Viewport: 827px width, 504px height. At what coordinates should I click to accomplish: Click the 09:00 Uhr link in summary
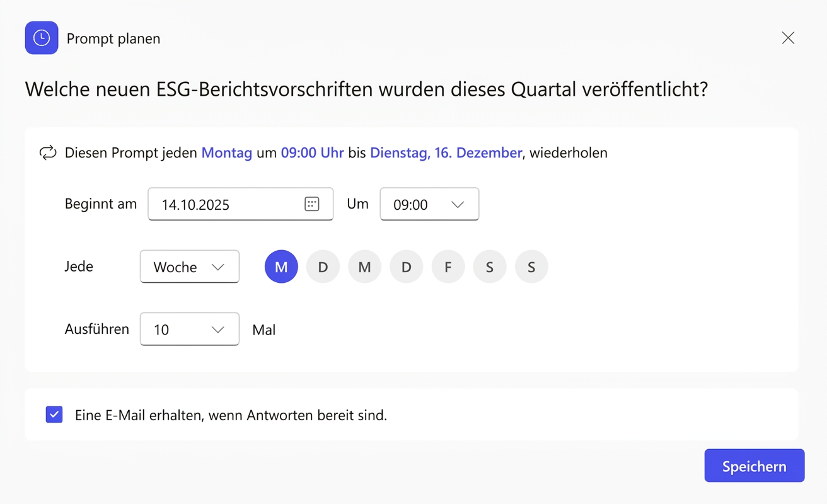tap(313, 152)
